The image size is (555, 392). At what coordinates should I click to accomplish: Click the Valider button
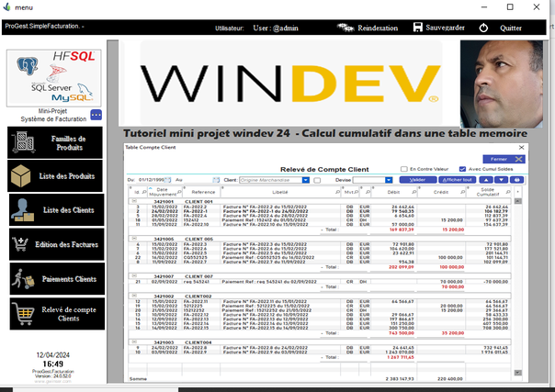[x=418, y=180]
